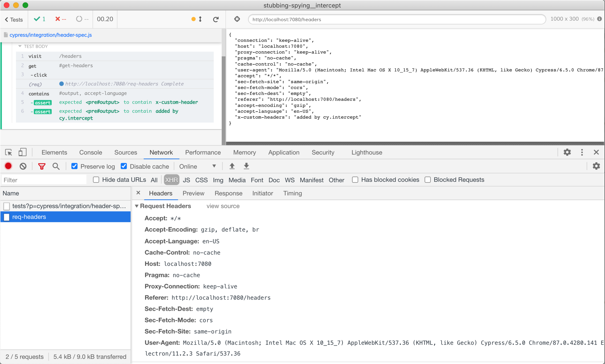Click the red record network log icon
Image resolution: width=605 pixels, height=364 pixels.
[8, 166]
